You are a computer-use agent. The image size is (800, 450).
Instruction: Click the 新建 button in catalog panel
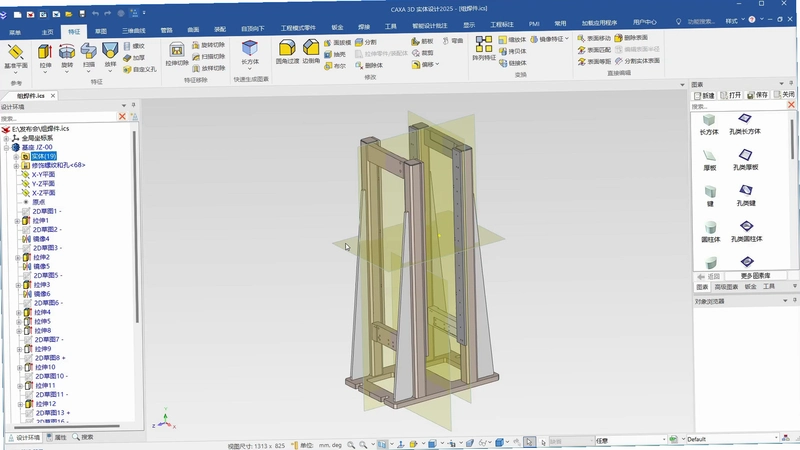tap(705, 95)
